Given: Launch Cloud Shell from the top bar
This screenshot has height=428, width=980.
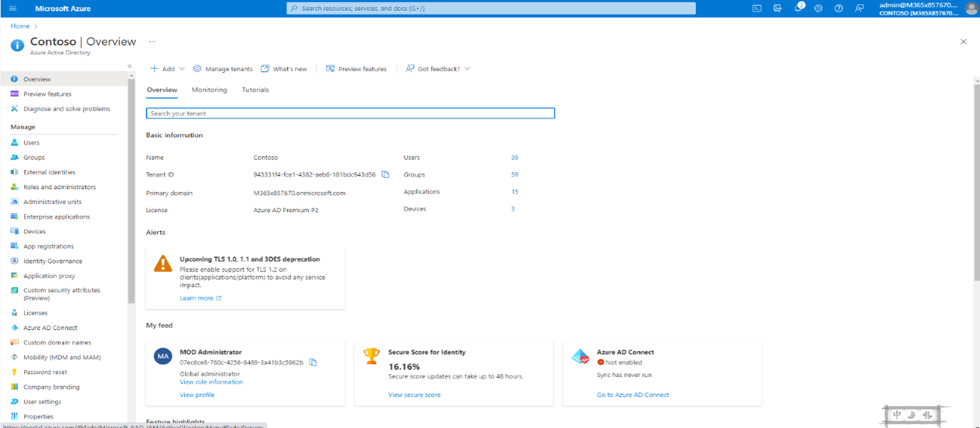Looking at the screenshot, I should 756,9.
